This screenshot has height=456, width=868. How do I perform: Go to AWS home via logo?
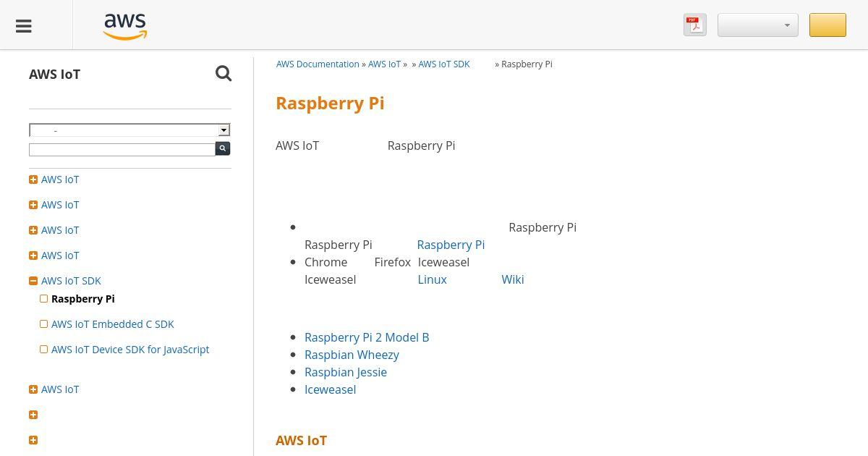coord(125,26)
